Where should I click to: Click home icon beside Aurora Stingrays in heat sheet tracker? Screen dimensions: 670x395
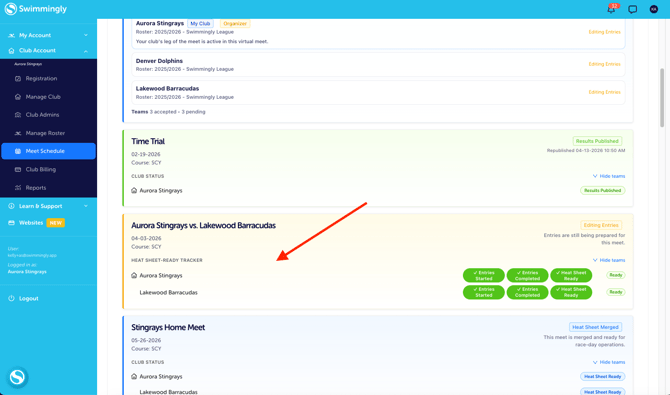pyautogui.click(x=134, y=276)
